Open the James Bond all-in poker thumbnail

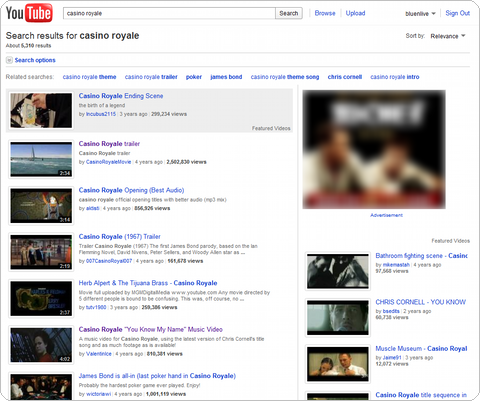tap(41, 387)
